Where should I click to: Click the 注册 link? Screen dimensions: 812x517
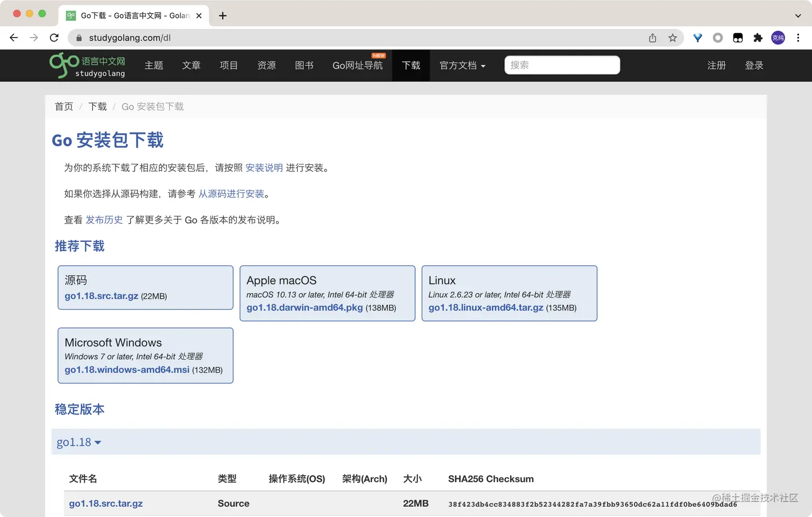pos(716,66)
